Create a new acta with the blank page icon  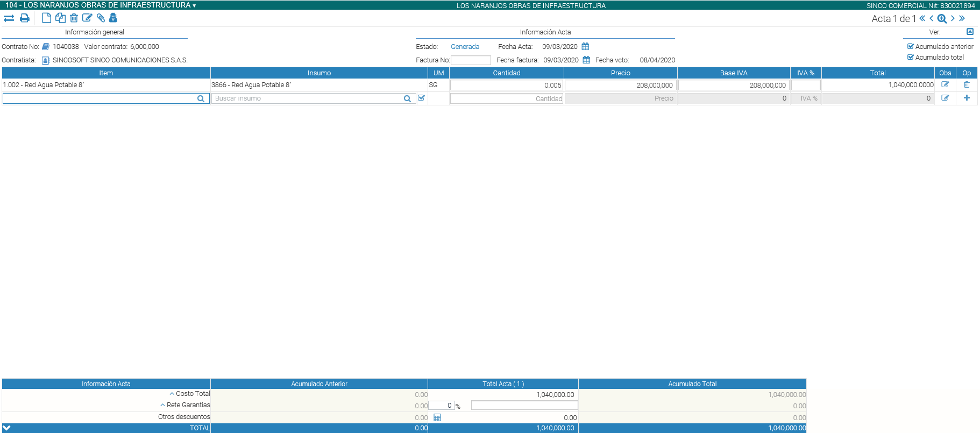(x=46, y=18)
